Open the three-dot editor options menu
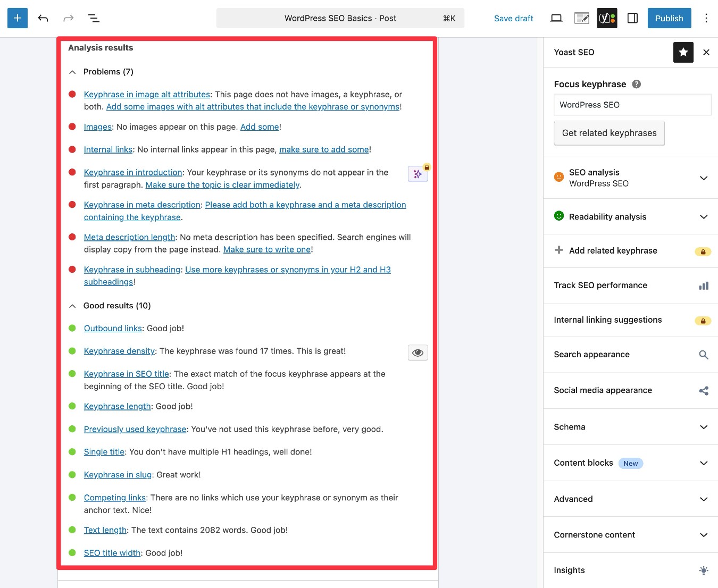Viewport: 718px width, 588px height. tap(706, 18)
